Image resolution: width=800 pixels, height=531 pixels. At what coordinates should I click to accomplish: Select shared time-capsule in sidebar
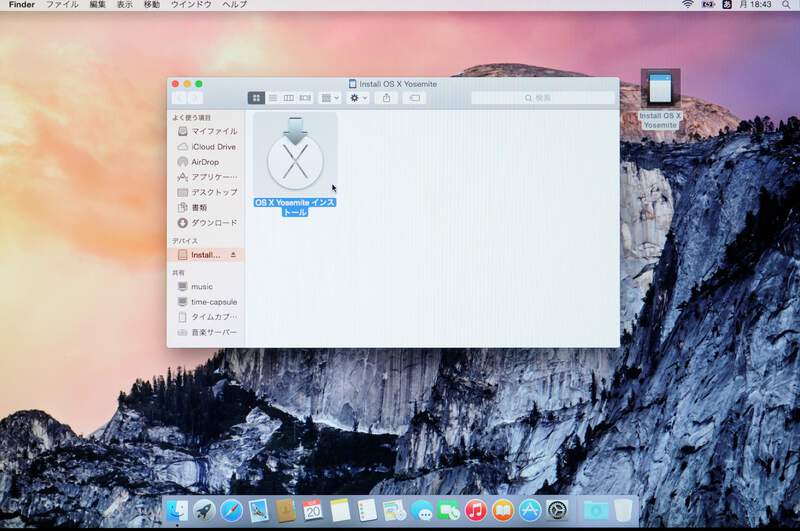(207, 302)
